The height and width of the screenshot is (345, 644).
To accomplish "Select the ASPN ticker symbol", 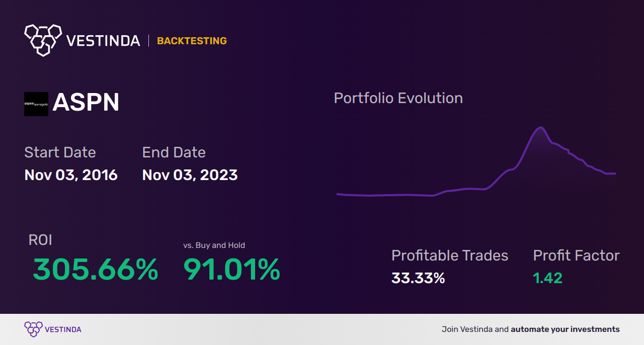I will [86, 103].
